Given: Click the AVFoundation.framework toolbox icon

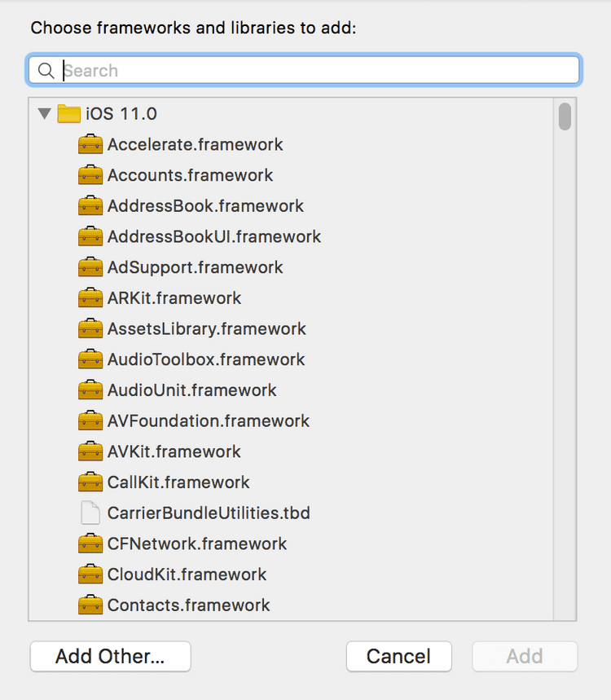Looking at the screenshot, I should (90, 420).
